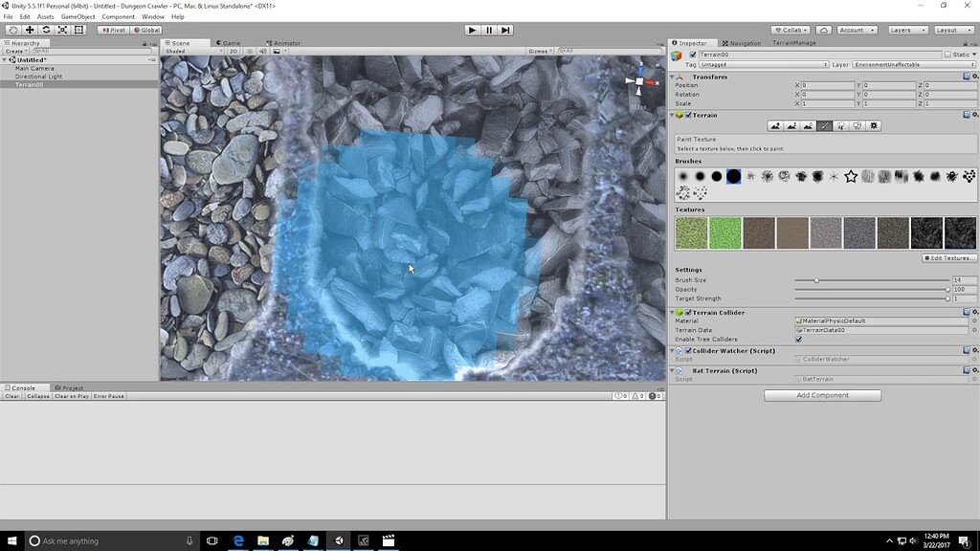Adjust the Brush Size slider
Screen dimensions: 980x551
(816, 280)
